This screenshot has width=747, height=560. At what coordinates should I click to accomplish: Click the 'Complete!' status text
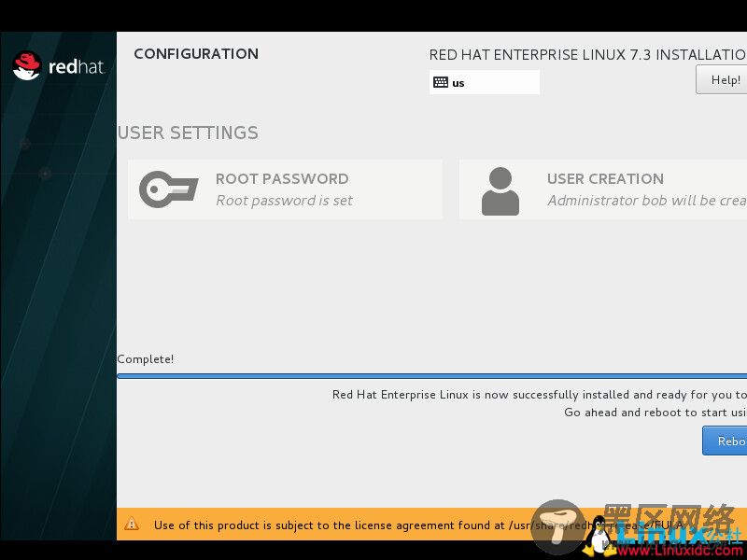coord(146,359)
